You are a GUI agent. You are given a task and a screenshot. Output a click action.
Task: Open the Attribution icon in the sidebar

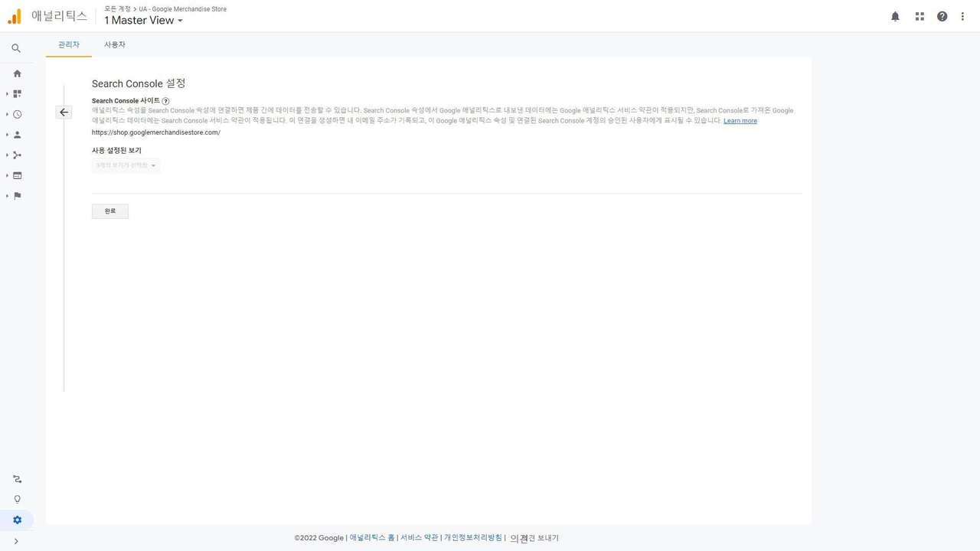coord(17,479)
